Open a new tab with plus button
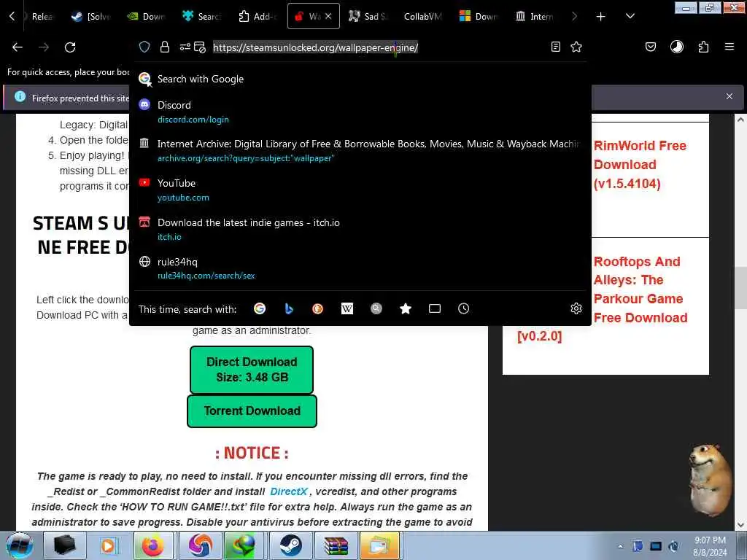Viewport: 747px width, 560px height. pos(601,17)
